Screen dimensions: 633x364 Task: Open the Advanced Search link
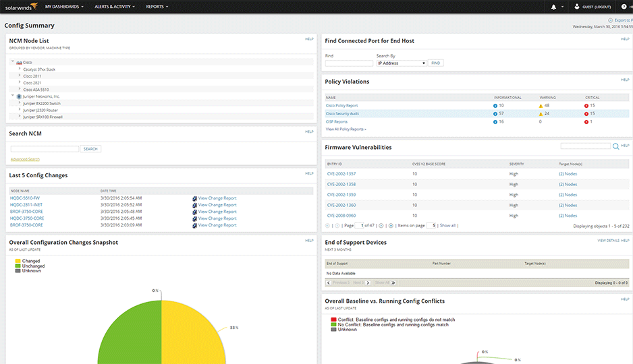click(x=25, y=159)
